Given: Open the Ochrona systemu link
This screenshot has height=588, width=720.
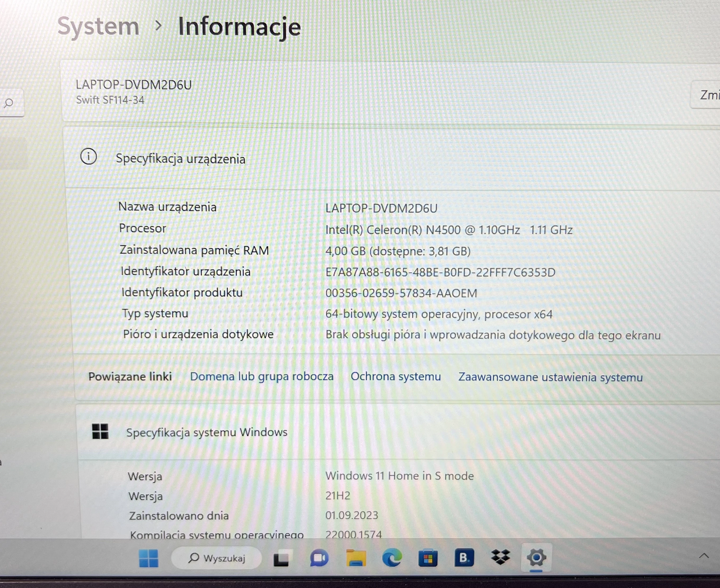Looking at the screenshot, I should point(396,376).
